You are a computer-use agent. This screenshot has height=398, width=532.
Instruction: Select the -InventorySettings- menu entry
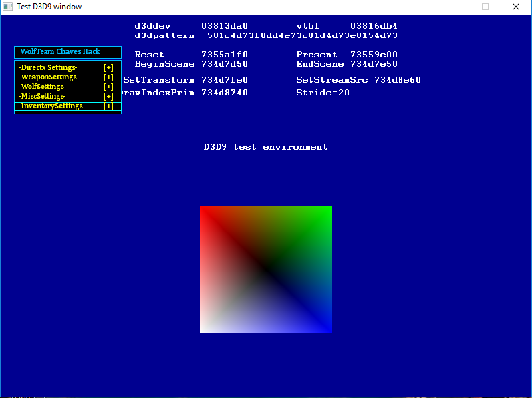click(51, 106)
